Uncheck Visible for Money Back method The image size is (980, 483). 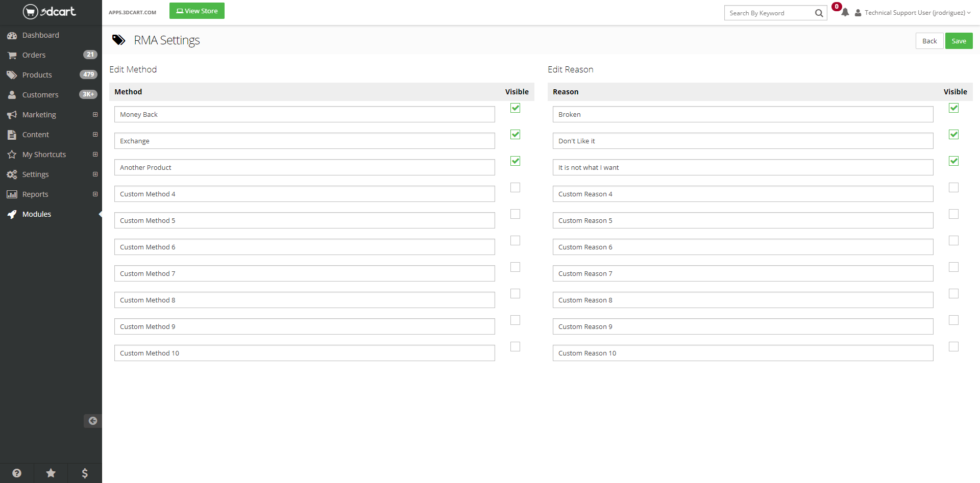pyautogui.click(x=515, y=108)
